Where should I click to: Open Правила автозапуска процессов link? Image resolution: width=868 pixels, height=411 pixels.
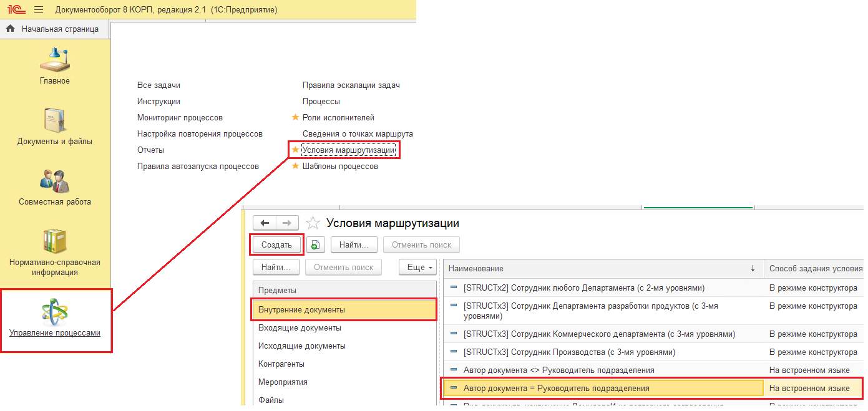click(x=198, y=166)
